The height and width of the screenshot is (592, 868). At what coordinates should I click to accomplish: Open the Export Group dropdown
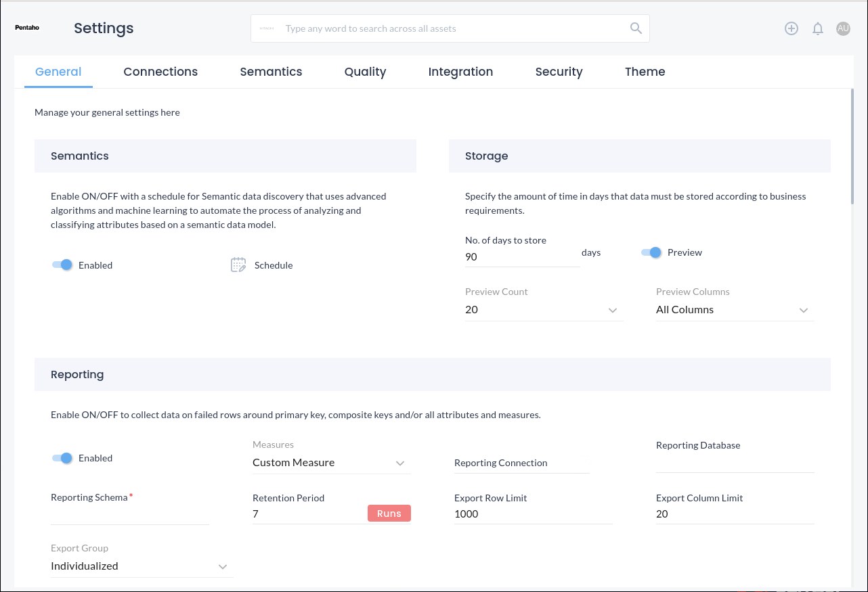pos(141,566)
